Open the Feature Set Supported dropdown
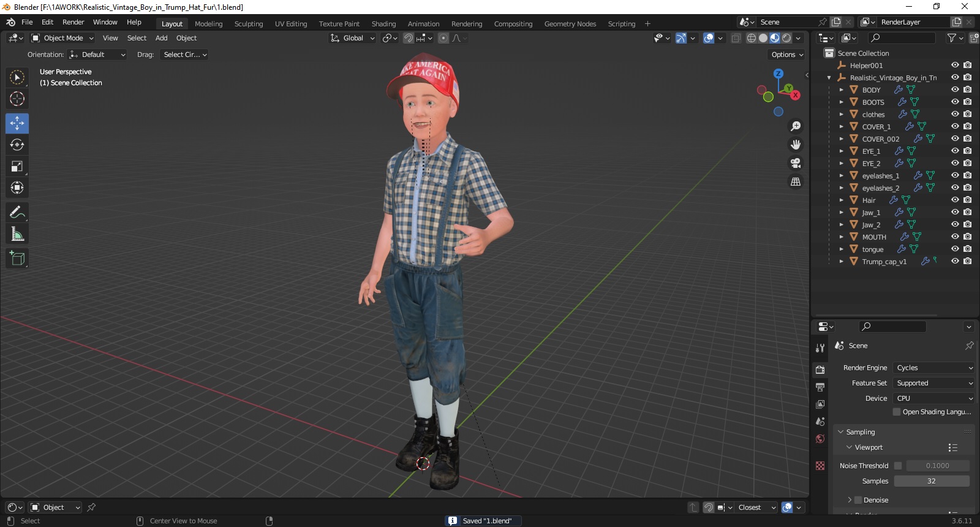The image size is (980, 527). (x=933, y=383)
